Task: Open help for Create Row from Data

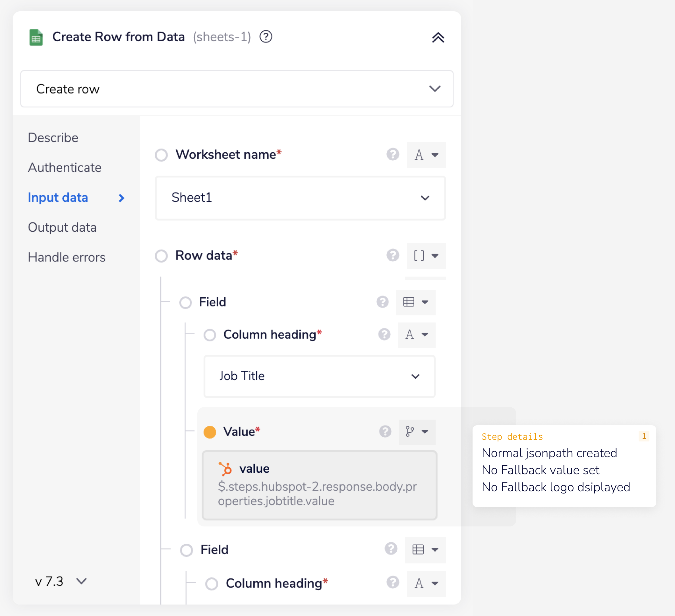Action: click(x=266, y=37)
